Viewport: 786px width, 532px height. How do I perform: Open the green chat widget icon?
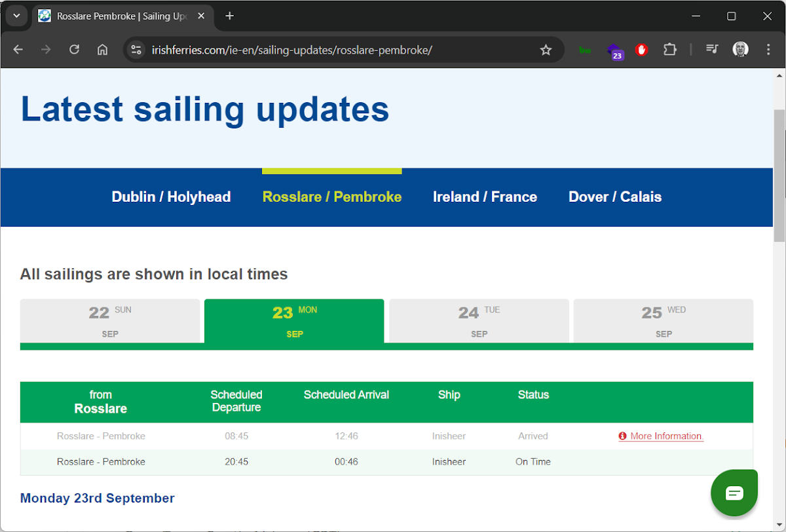[734, 493]
